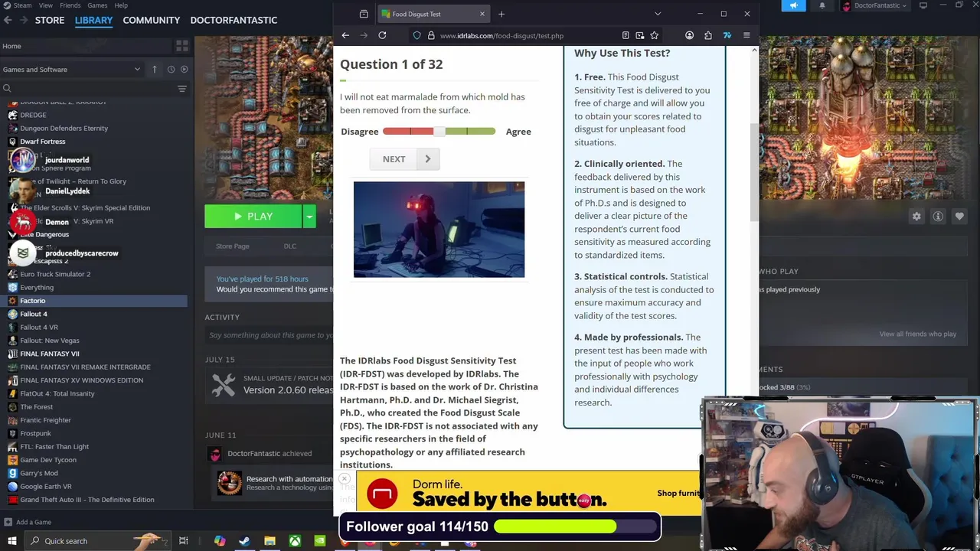Click the idrlabs.com URL address bar
Image resolution: width=980 pixels, height=551 pixels.
501,35
